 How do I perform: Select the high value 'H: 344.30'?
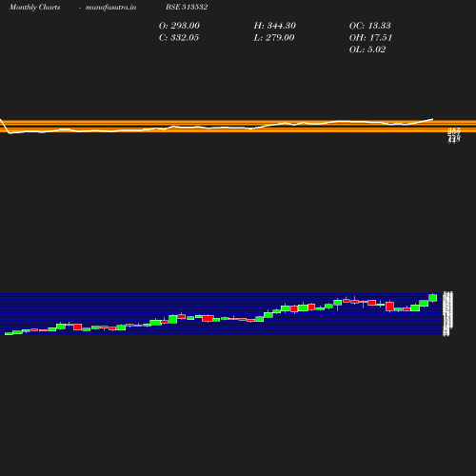(x=275, y=26)
